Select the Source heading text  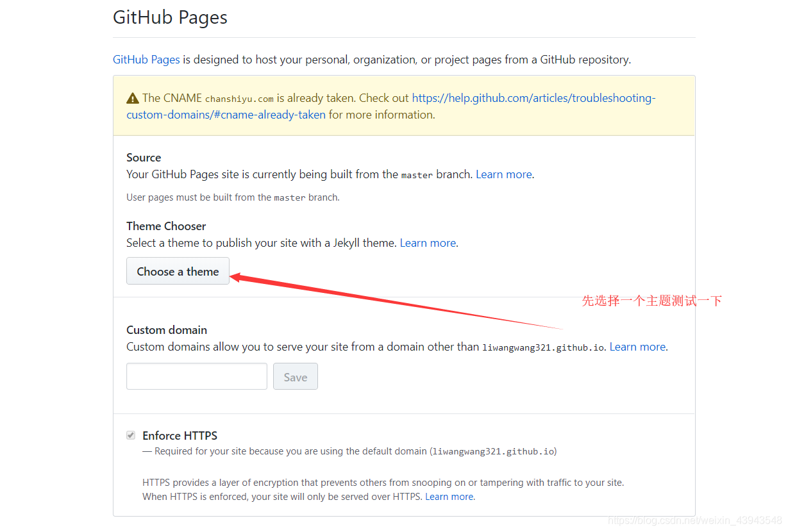click(x=144, y=158)
